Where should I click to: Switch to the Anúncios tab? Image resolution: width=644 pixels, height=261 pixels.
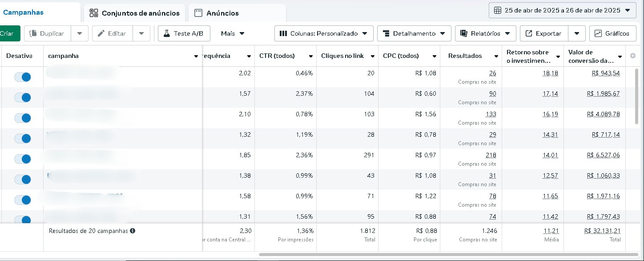coord(237,13)
